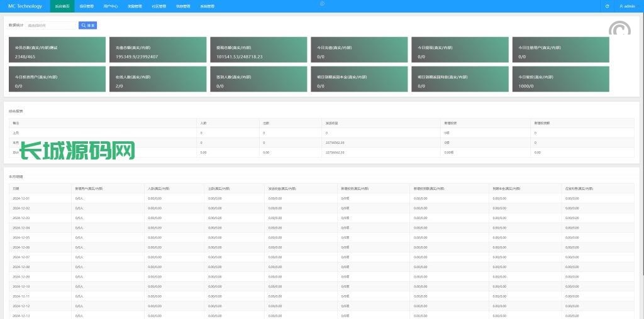Viewport: 644px width, 319px height.
Task: Click the circular loading icon at top right
Action: point(619,28)
